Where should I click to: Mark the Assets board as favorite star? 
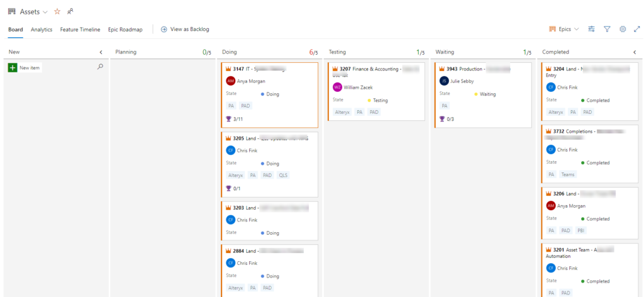tap(57, 11)
